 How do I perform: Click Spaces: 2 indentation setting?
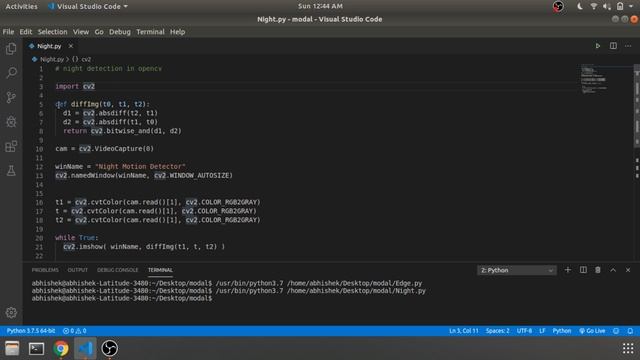point(498,331)
